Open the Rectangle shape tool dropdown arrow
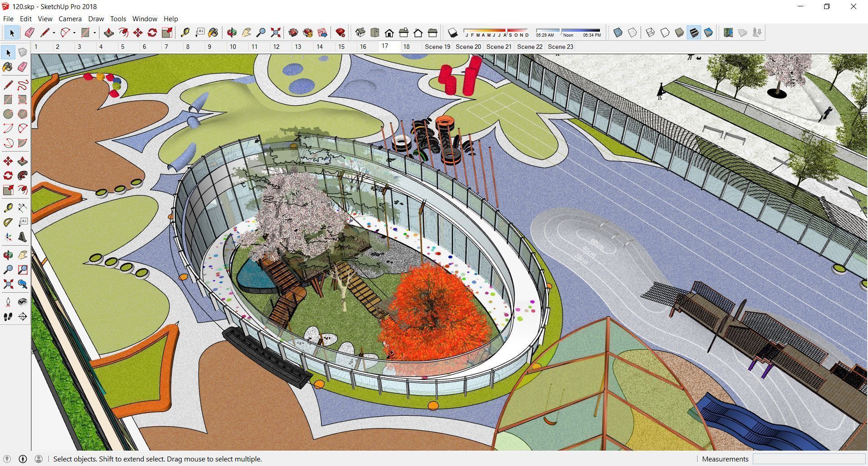 pos(94,33)
